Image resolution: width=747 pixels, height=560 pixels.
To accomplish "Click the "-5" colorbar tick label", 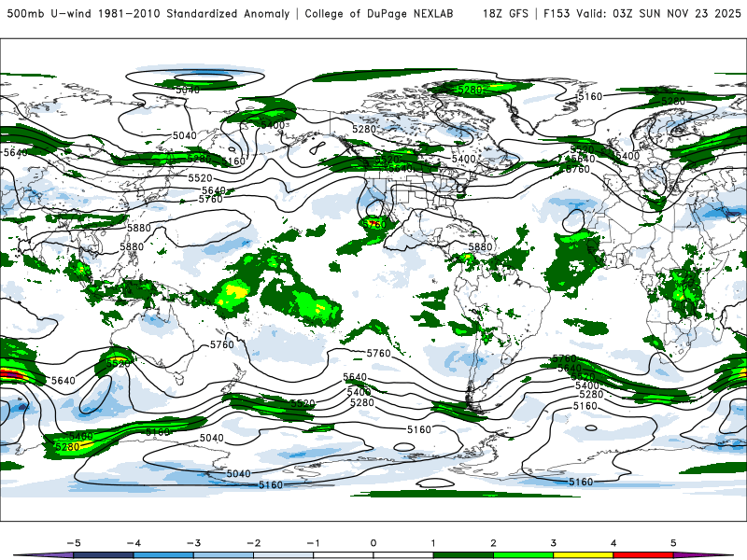I will point(74,543).
